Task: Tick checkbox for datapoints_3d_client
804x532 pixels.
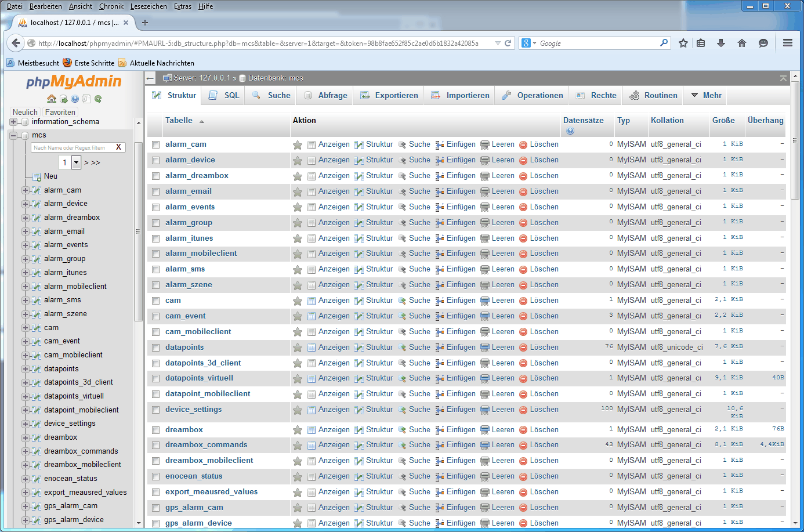Action: click(155, 364)
